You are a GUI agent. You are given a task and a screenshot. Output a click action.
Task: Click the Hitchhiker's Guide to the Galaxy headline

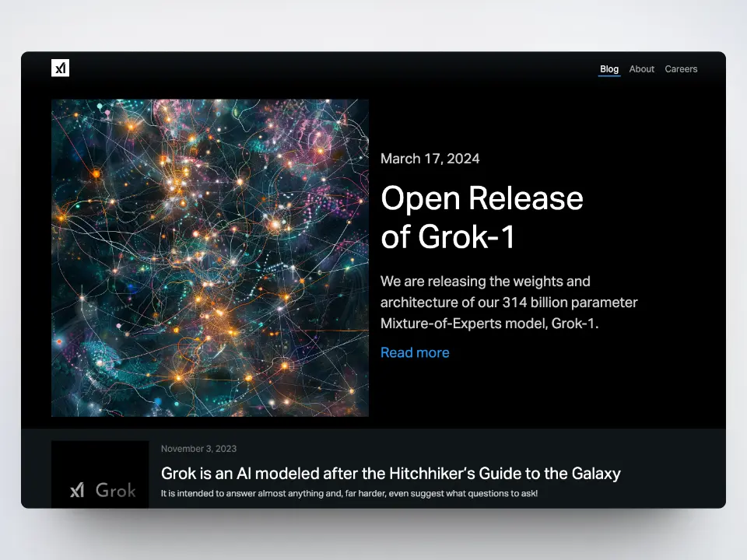[391, 473]
